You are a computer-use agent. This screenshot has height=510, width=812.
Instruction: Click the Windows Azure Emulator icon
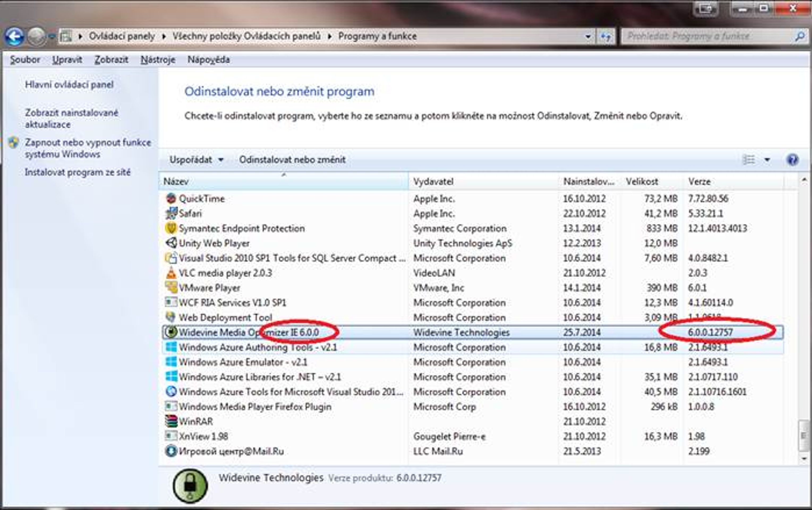tap(171, 362)
